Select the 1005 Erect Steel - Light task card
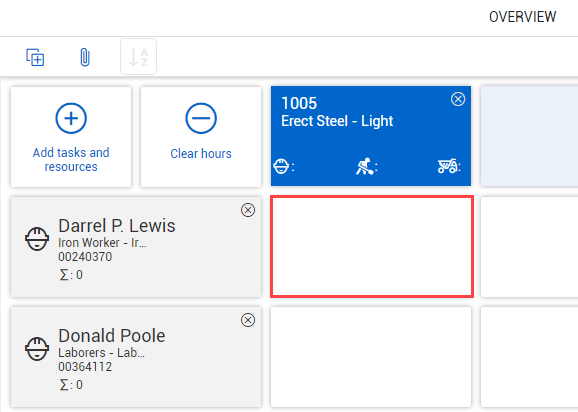The image size is (578, 412). [371, 136]
